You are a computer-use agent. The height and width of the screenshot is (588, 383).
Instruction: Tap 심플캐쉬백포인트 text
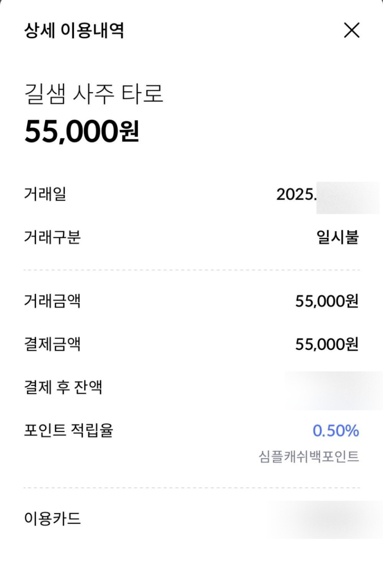pos(309,456)
